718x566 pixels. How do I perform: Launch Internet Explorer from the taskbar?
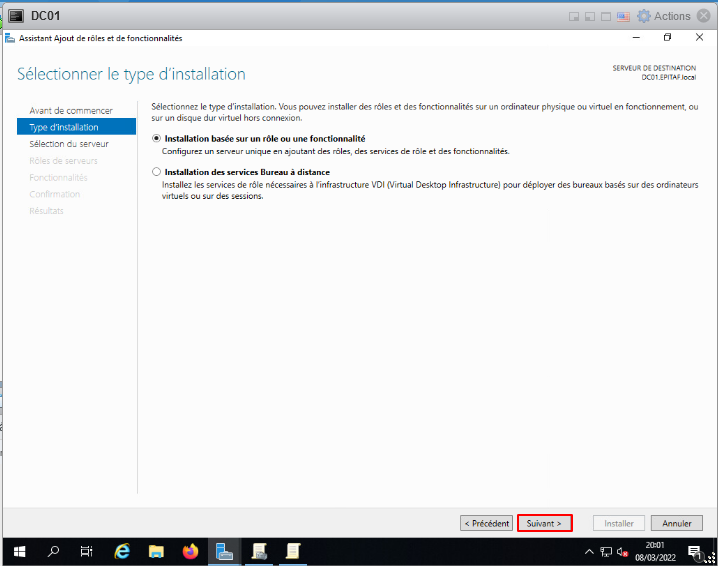click(x=123, y=551)
